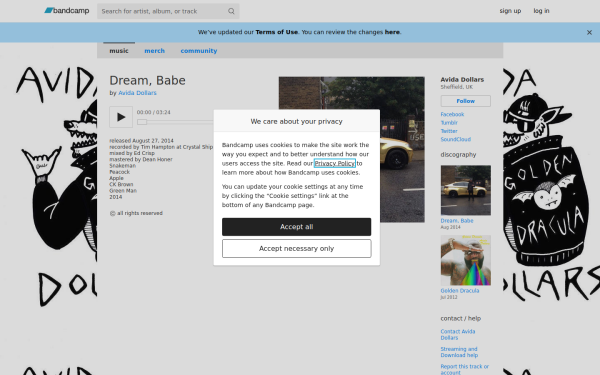
Task: Dismiss the Terms of Use banner
Action: pos(589,33)
